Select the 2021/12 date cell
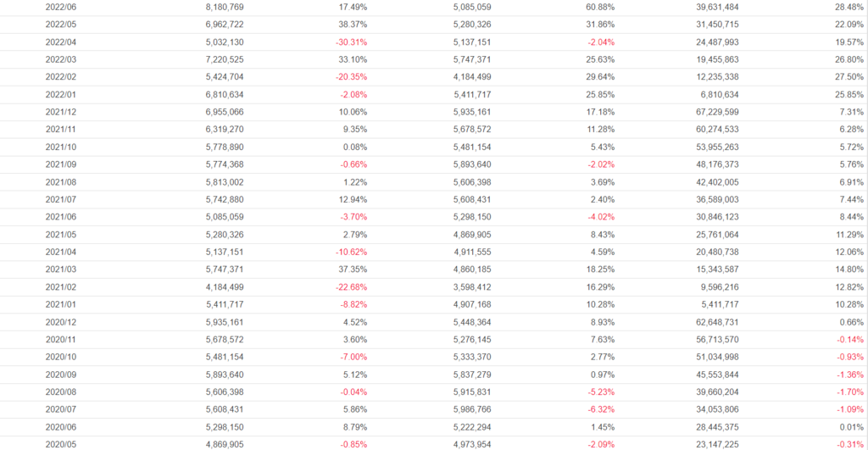The height and width of the screenshot is (450, 868). (61, 112)
